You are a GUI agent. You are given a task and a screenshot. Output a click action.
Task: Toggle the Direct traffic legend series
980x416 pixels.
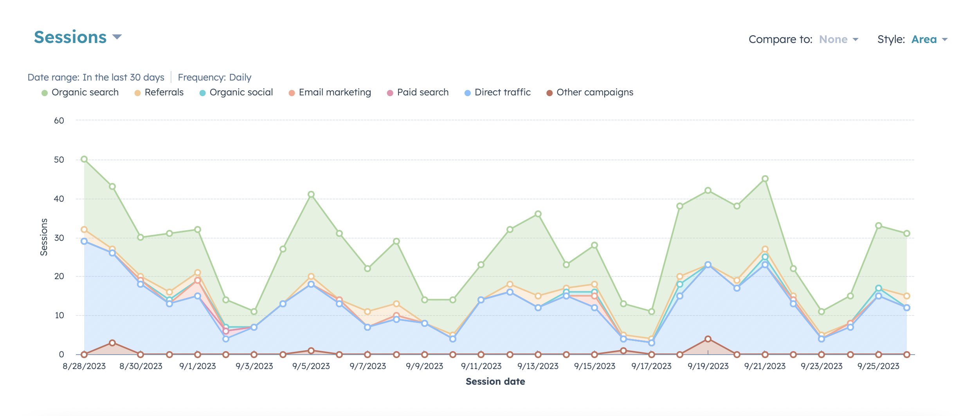point(498,93)
